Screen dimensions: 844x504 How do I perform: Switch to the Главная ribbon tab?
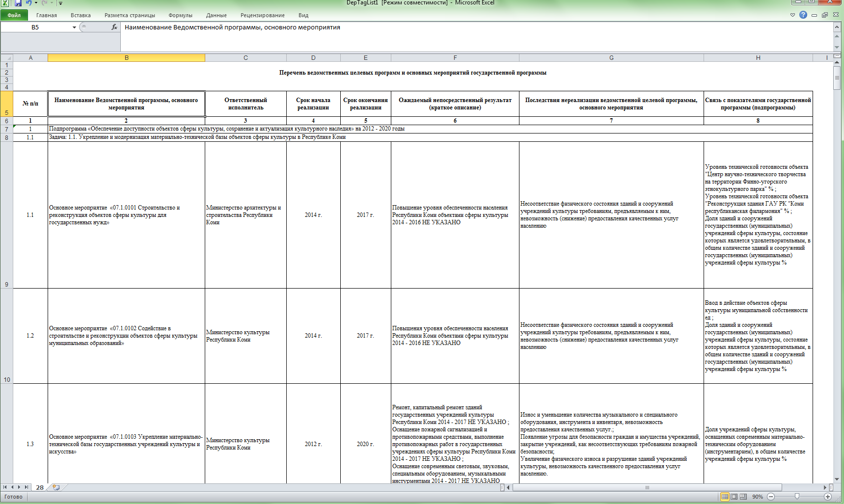click(47, 15)
